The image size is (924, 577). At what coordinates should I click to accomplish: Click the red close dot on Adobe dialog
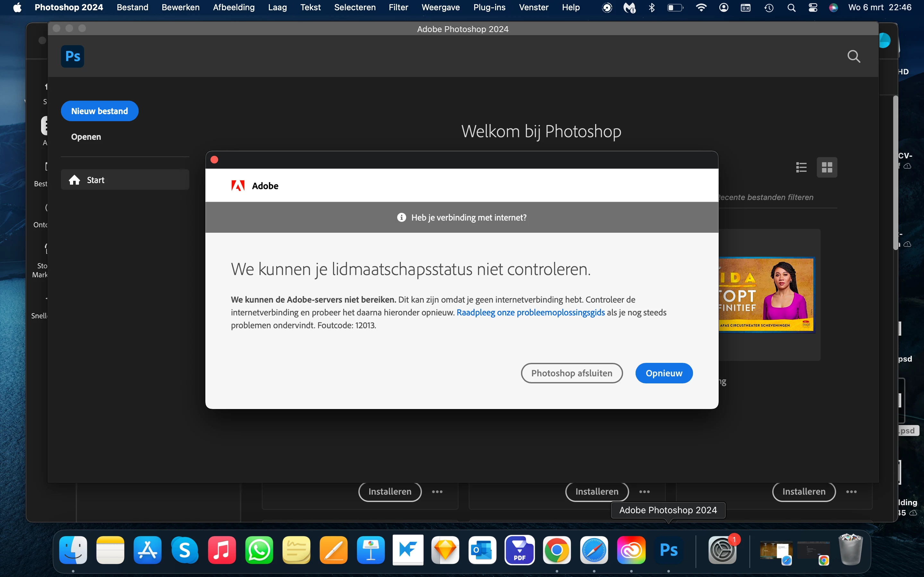pos(214,160)
